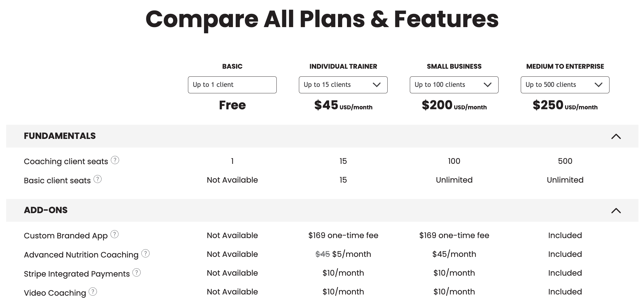
Task: Show info icon beside Custom Branded App
Action: [x=115, y=234]
